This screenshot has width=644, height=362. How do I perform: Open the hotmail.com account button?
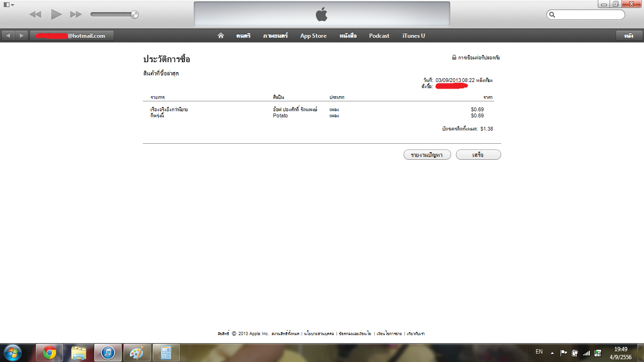(72, 36)
